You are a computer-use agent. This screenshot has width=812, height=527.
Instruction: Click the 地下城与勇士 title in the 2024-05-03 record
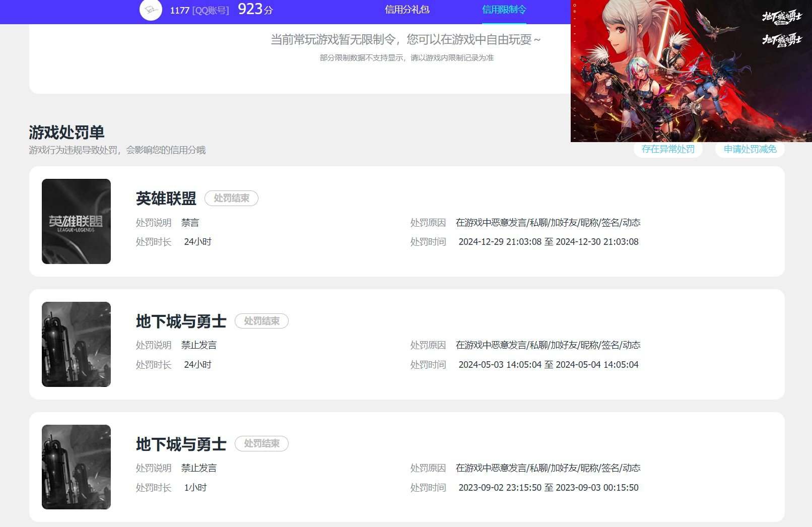coord(181,321)
